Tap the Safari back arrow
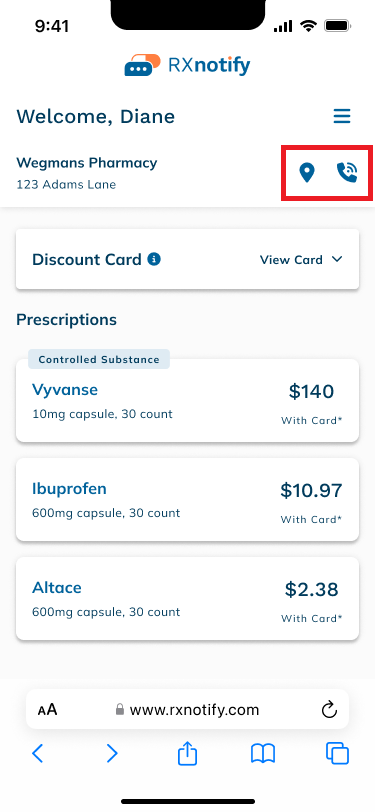375x812 pixels. [37, 753]
